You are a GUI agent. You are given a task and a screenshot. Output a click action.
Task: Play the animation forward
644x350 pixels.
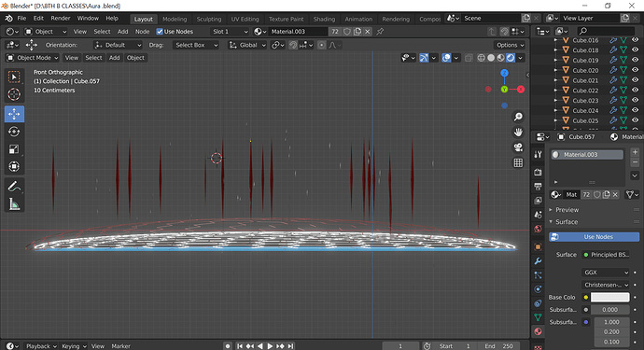click(270, 346)
